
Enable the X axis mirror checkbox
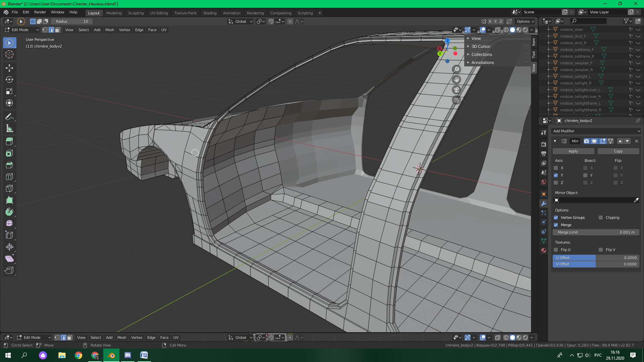556,168
